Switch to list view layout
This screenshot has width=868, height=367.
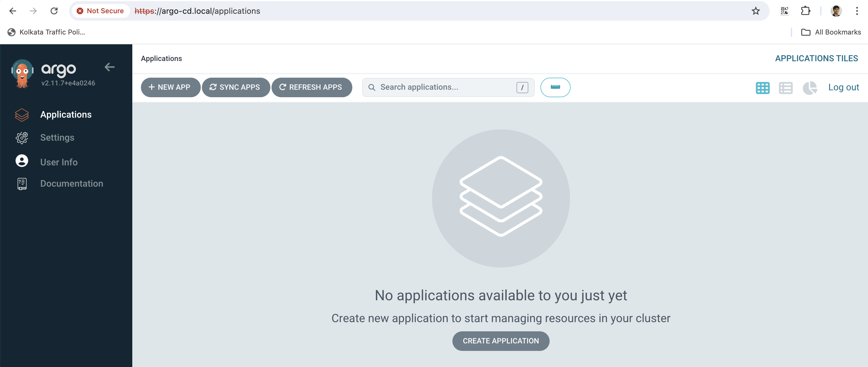tap(785, 88)
